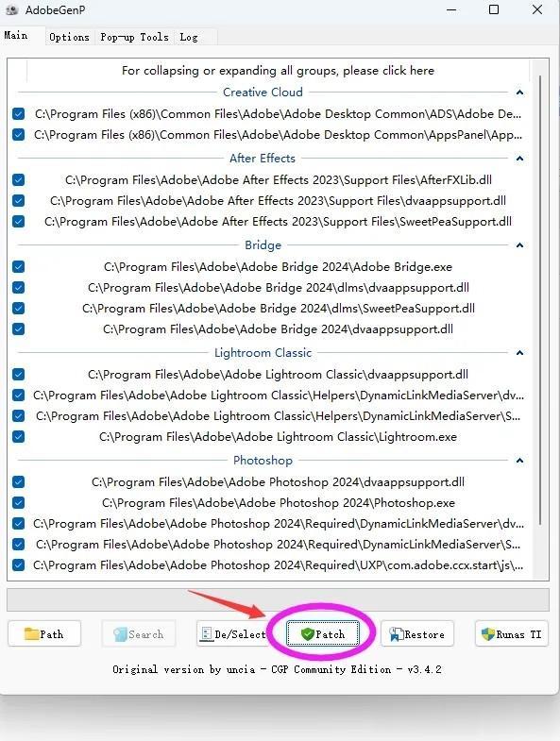The width and height of the screenshot is (560, 741).
Task: Click the Restore button
Action: coord(417,633)
